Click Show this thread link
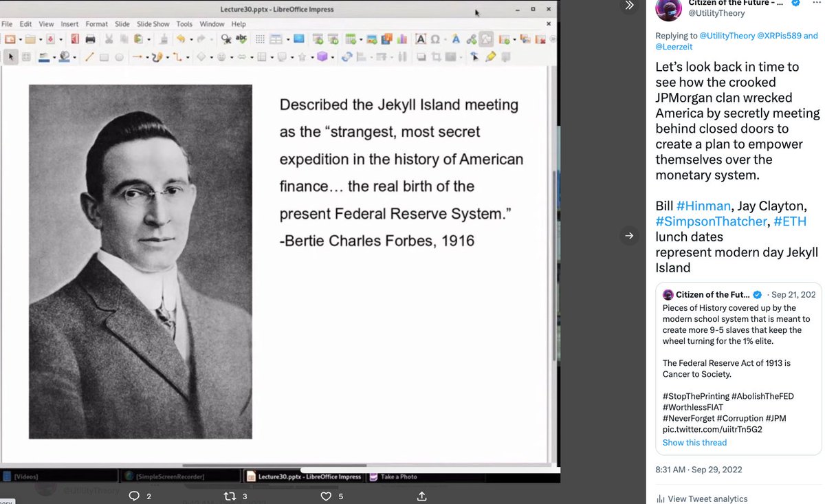 (694, 443)
